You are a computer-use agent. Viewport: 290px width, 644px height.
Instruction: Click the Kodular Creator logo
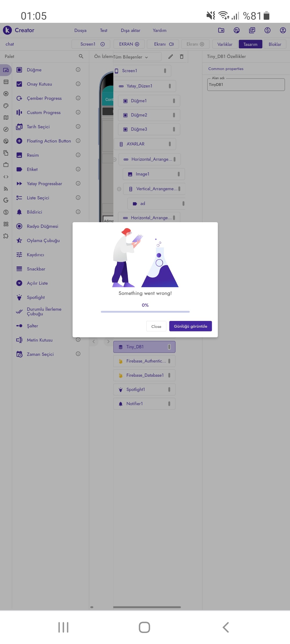[7, 30]
